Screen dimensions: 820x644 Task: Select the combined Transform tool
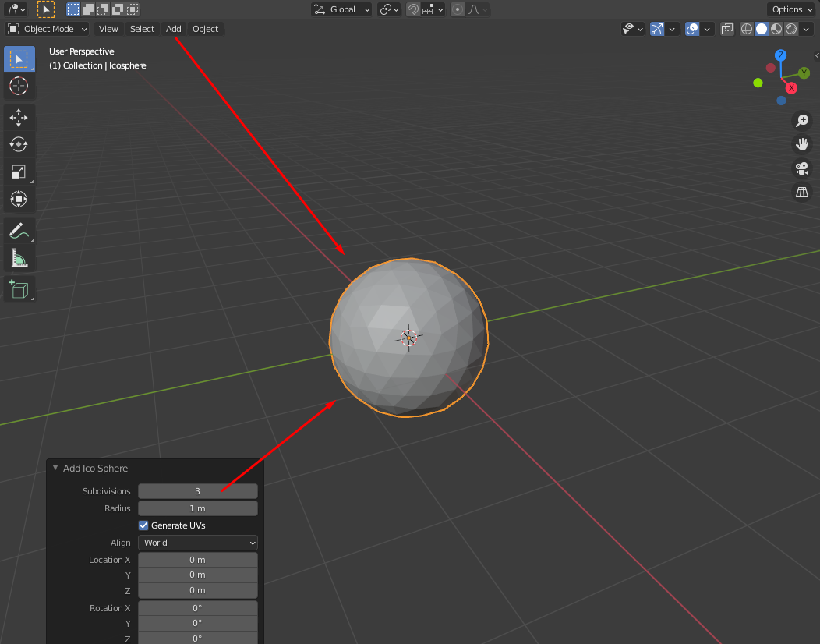click(19, 199)
